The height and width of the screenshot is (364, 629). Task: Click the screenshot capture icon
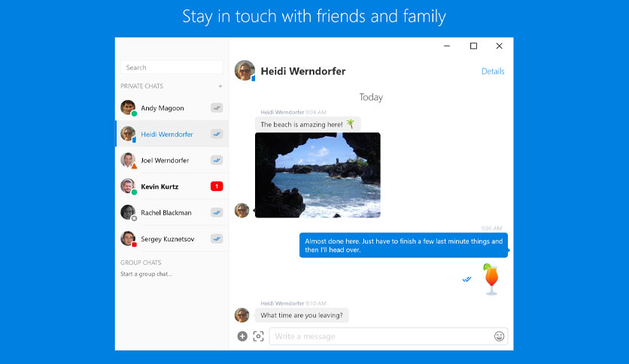click(258, 336)
